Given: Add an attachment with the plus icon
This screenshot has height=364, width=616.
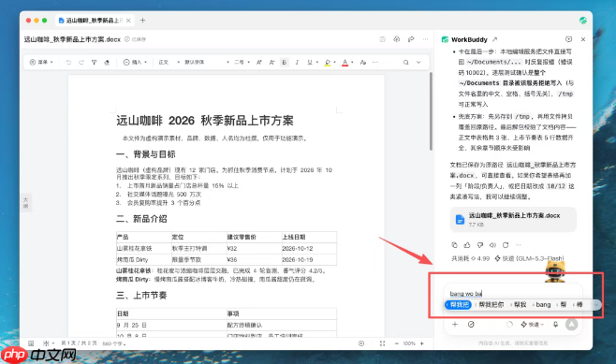Looking at the screenshot, I should (455, 325).
